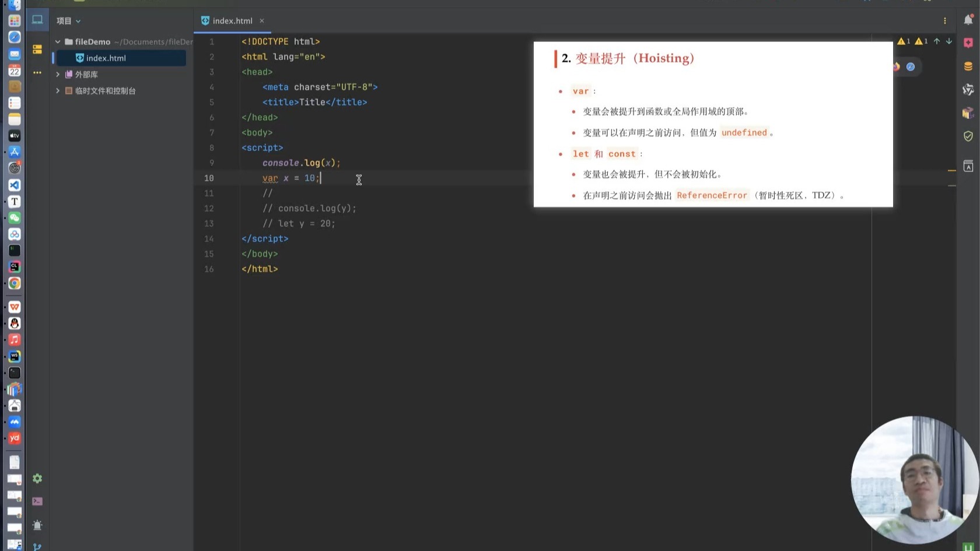The height and width of the screenshot is (551, 980).
Task: Click the orange marker on editor scrollbar stripe
Action: [952, 171]
